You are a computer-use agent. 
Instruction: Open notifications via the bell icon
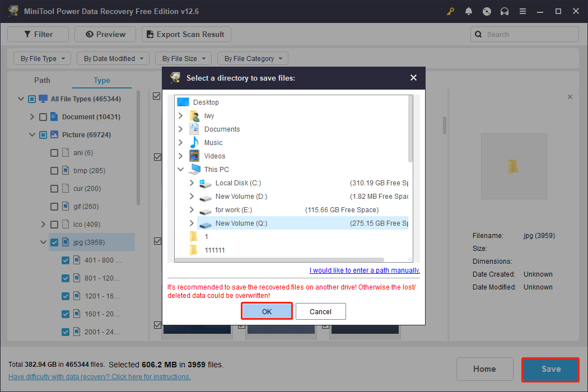point(469,11)
